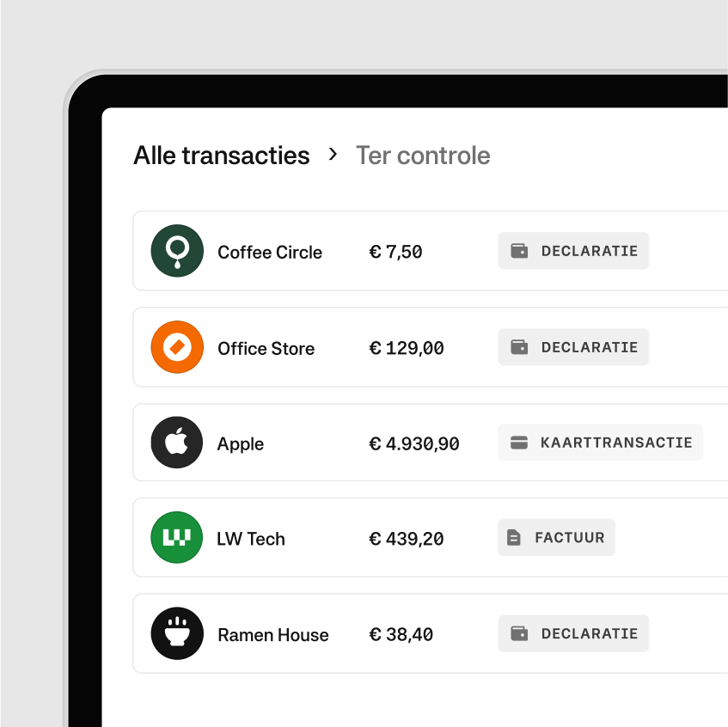Go to Alle transacties breadcrumb

coord(222,155)
